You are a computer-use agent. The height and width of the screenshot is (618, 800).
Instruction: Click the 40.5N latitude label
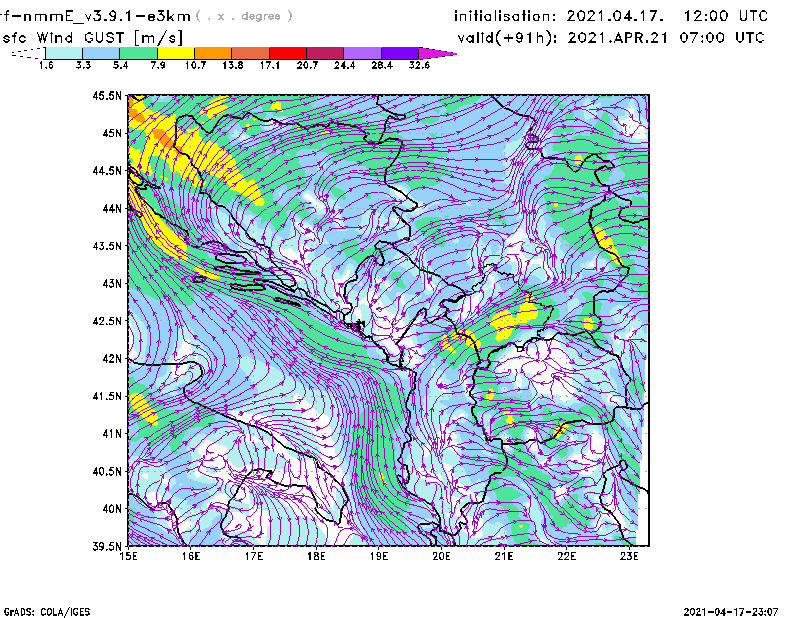pos(108,472)
